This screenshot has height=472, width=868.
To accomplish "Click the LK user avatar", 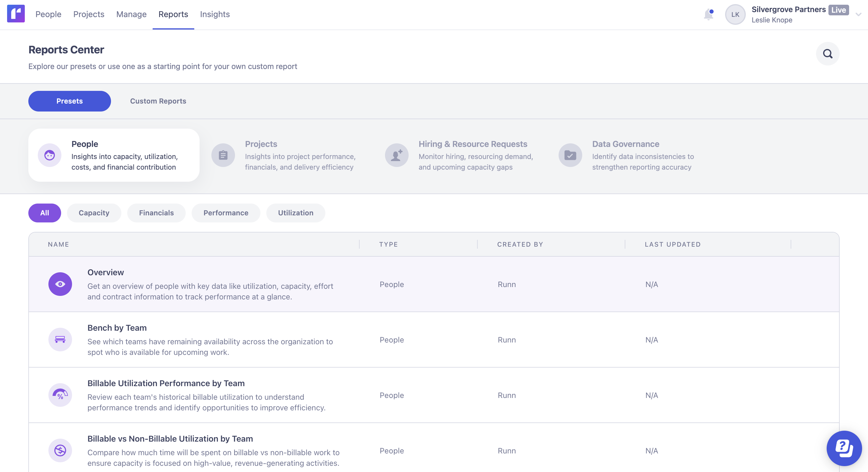I will 735,14.
